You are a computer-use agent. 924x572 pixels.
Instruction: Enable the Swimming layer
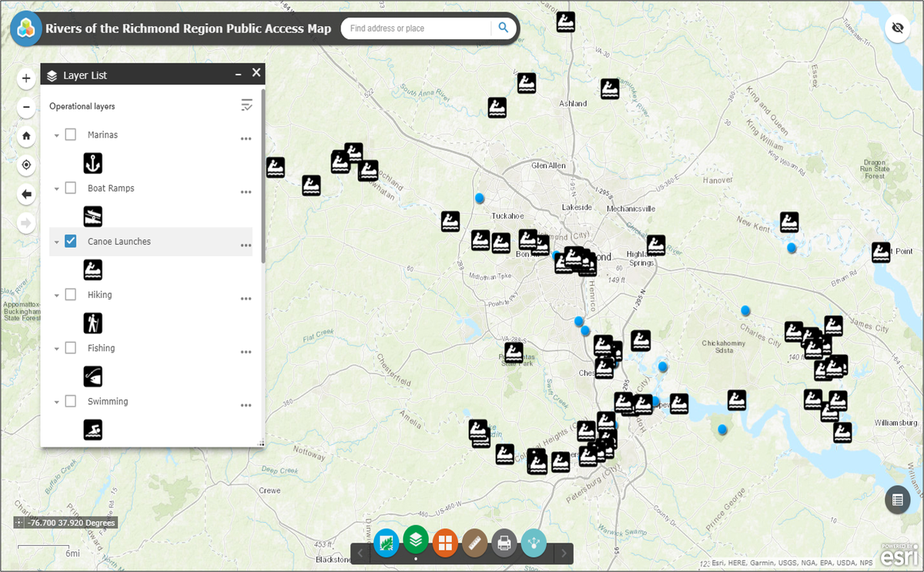pos(70,401)
